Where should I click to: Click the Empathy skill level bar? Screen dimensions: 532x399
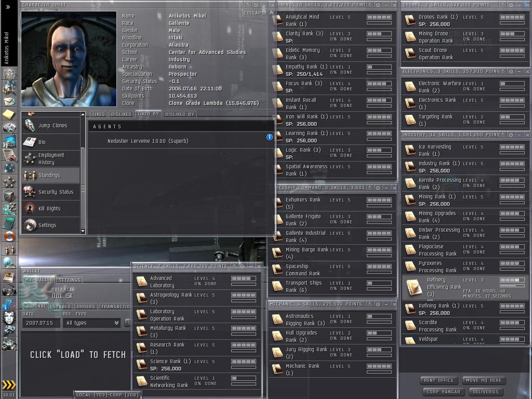point(379,67)
